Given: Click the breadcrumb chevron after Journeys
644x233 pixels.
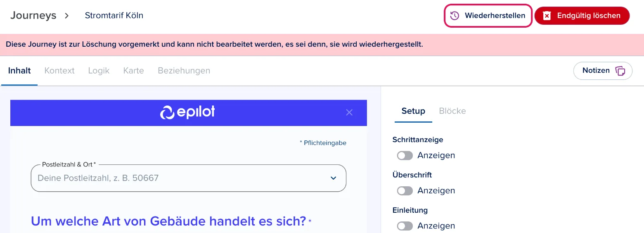Looking at the screenshot, I should point(67,16).
